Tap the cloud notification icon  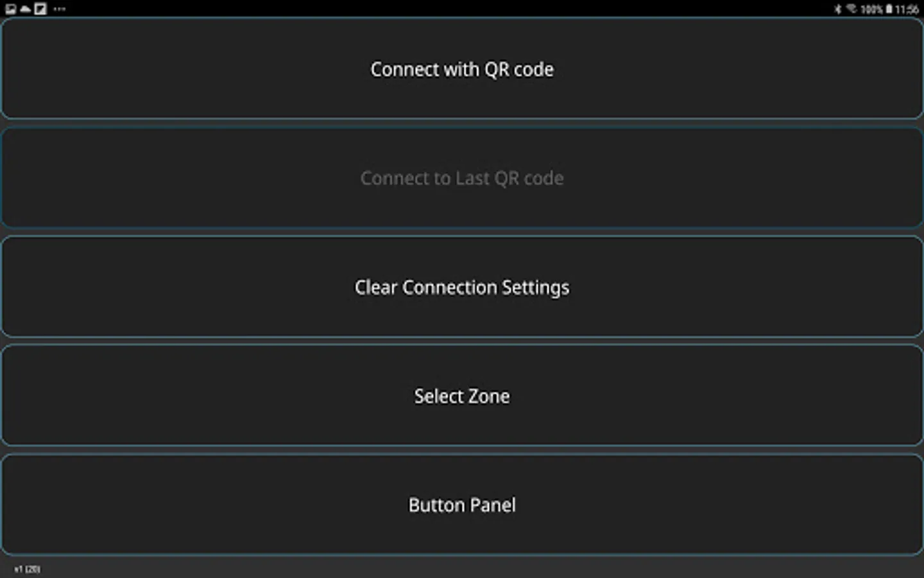pos(25,9)
